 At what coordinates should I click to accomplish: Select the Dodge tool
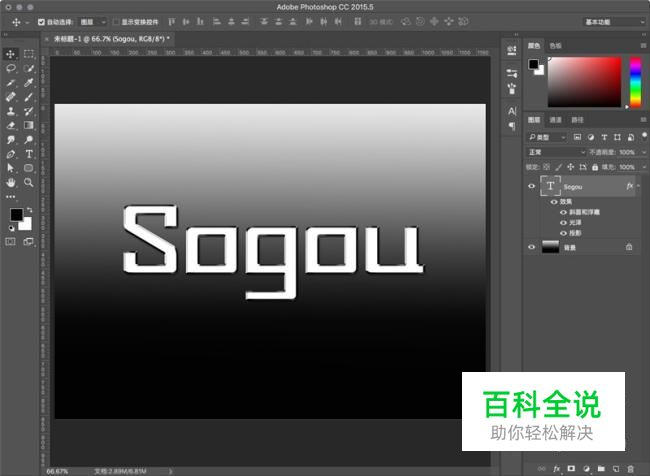[x=29, y=139]
